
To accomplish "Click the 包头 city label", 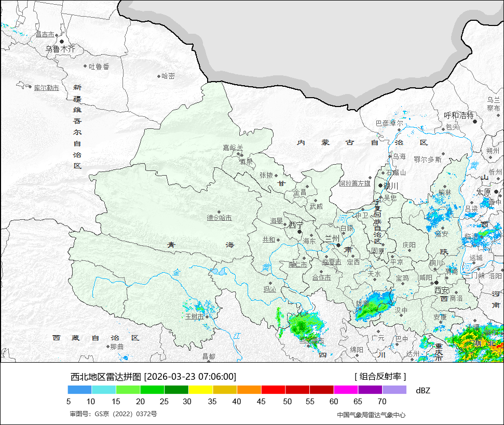I will coord(453,127).
